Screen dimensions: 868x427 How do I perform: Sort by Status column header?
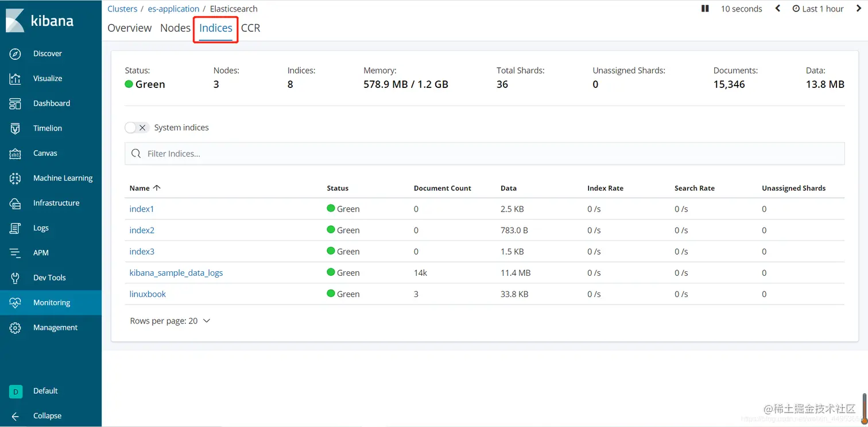tap(338, 188)
